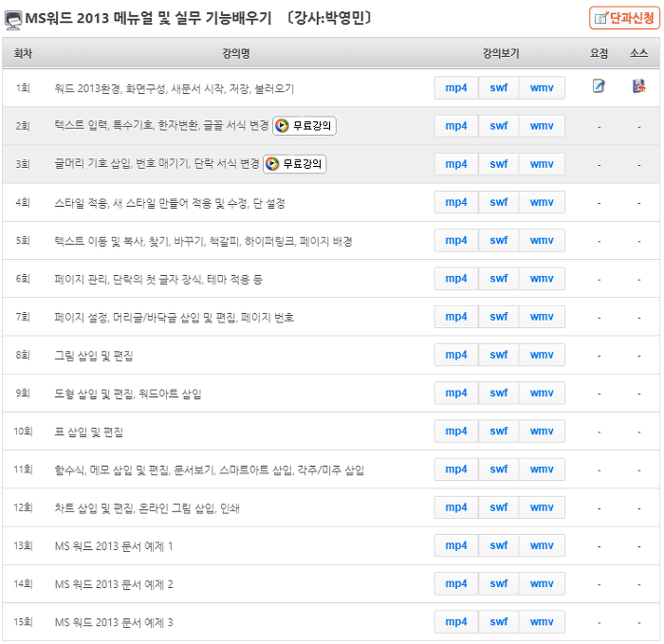
Task: Launch wmv of 6회 페이지 관리 lesson
Action: [542, 279]
